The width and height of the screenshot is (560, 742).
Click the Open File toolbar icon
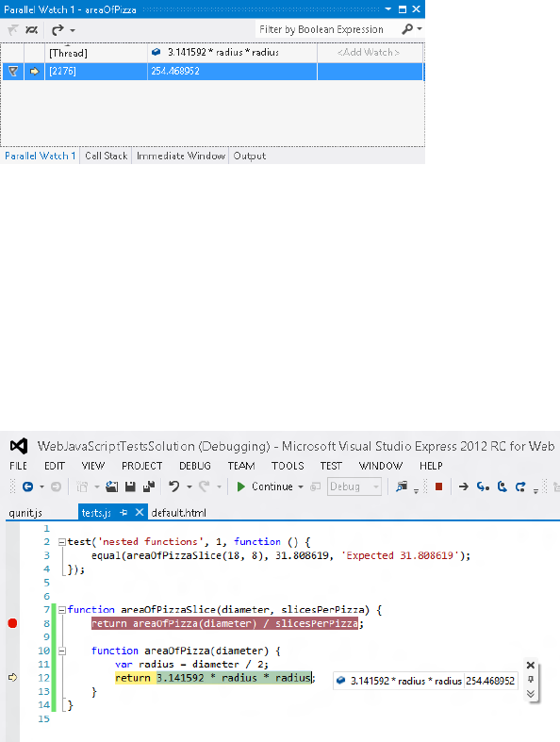112,486
